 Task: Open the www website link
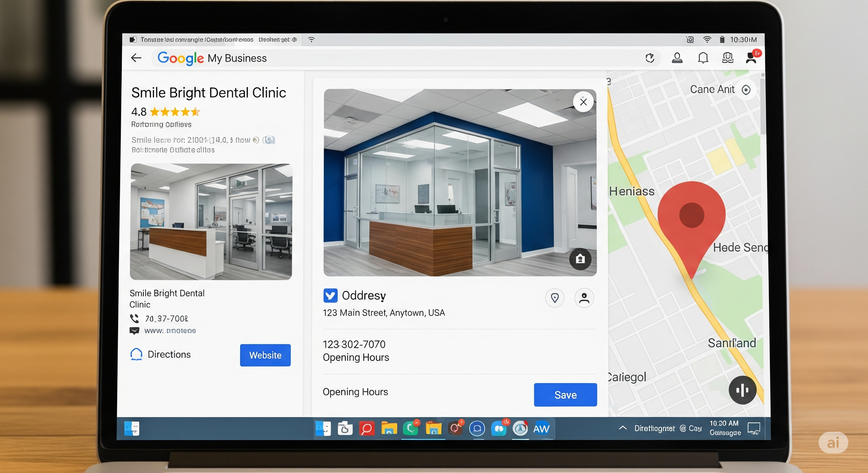point(170,331)
